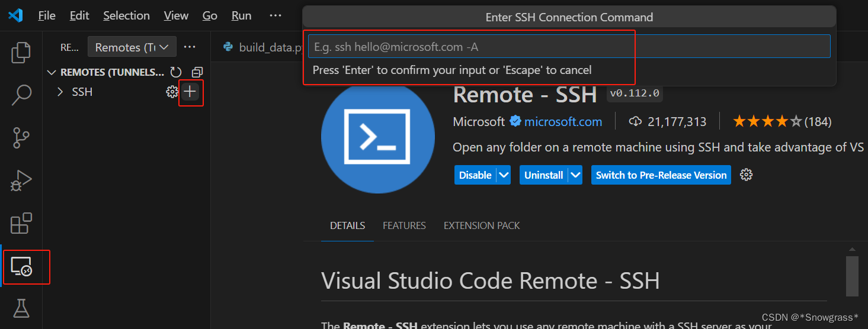This screenshot has height=329, width=868.
Task: Open the Disable dropdown arrow
Action: coord(504,175)
